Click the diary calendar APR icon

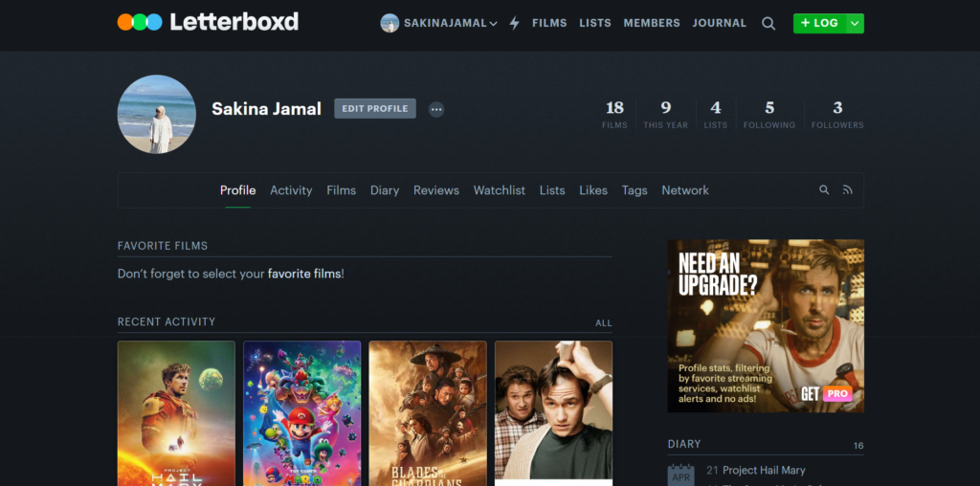pos(680,475)
